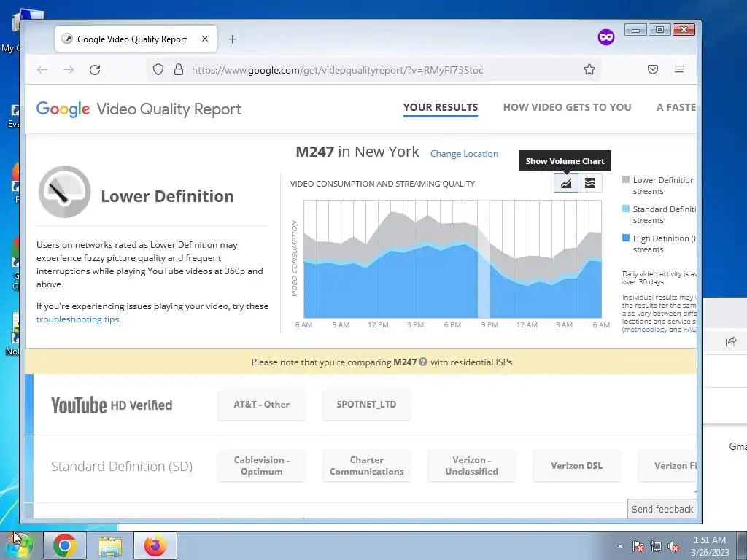Select Verizon - Unclassified provider

coord(472,466)
